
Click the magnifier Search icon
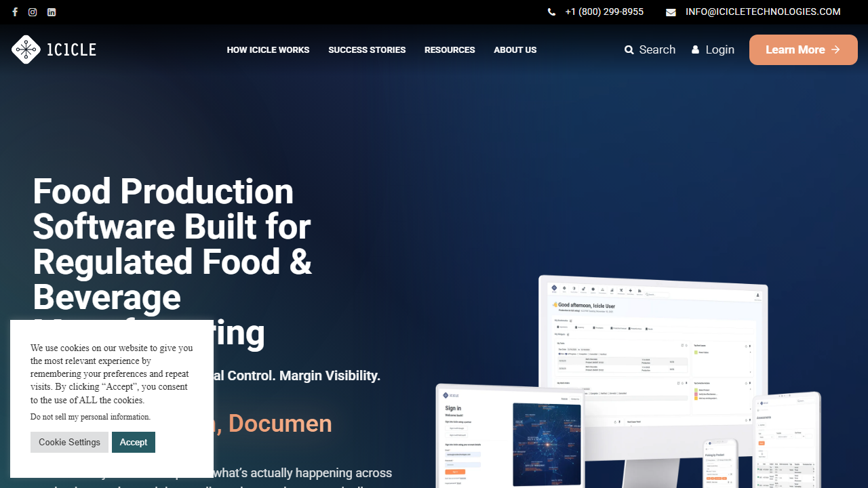(x=629, y=50)
